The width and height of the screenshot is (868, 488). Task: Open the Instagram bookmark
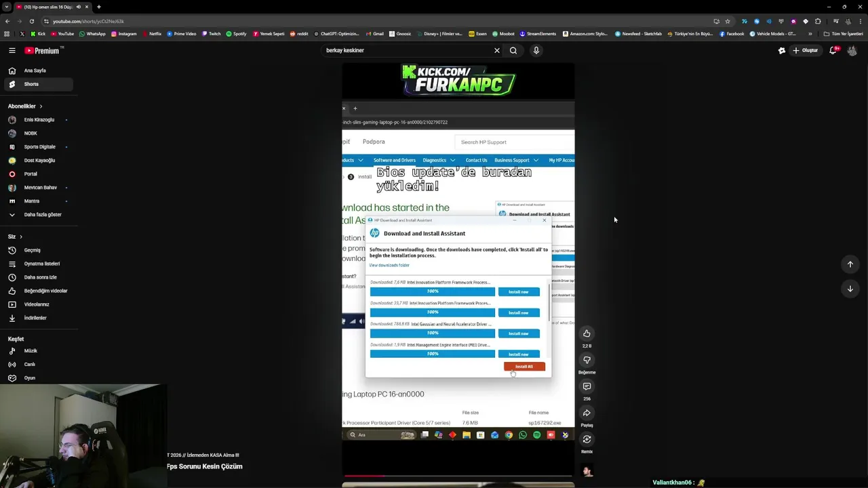point(123,34)
